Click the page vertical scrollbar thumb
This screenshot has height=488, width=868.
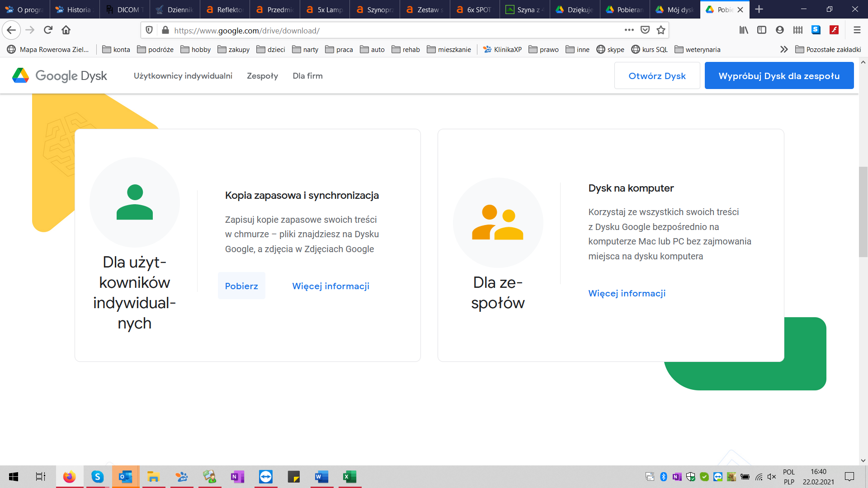point(863,212)
